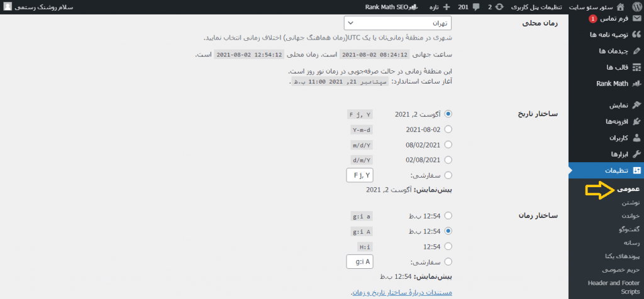Viewport: 644px width, 299px height.
Task: Click the ساختار زمان section heading
Action: [x=538, y=215]
